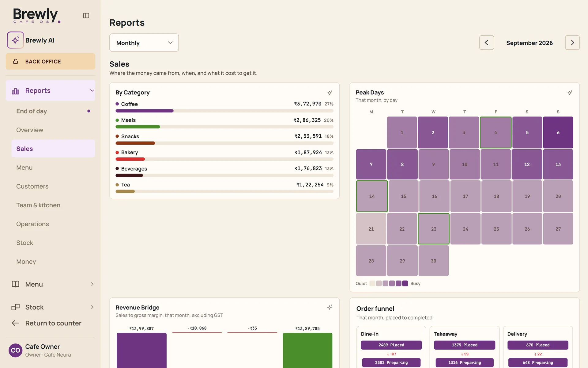Click Brewly AI label
The image size is (588, 368).
40,40
